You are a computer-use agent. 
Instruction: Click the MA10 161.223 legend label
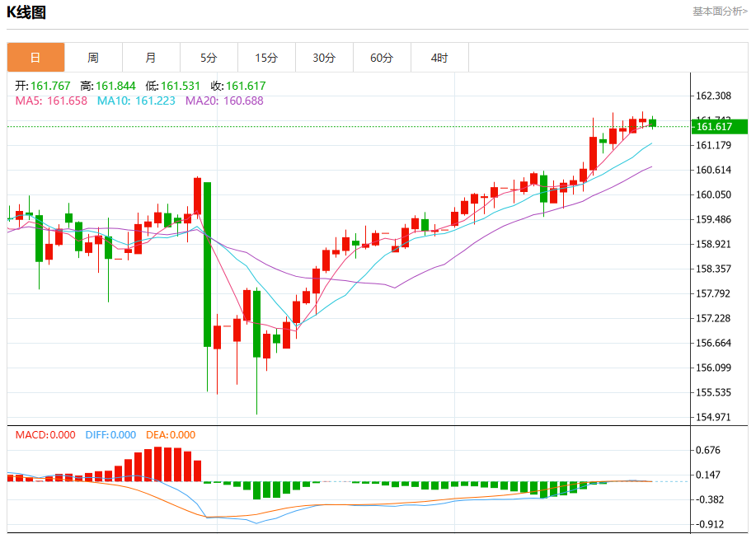(137, 101)
